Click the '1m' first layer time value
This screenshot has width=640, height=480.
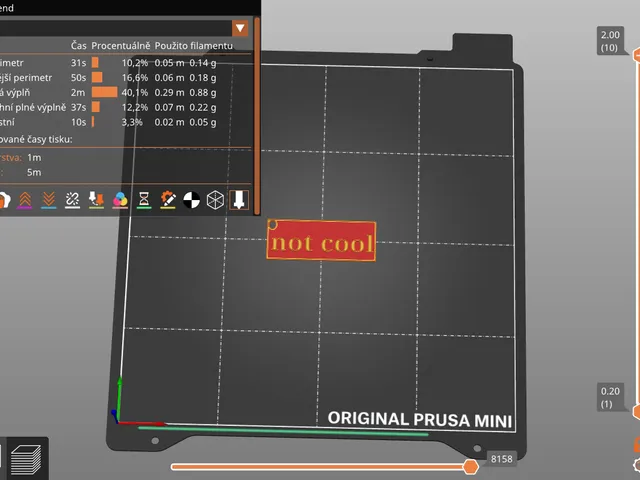[x=34, y=158]
